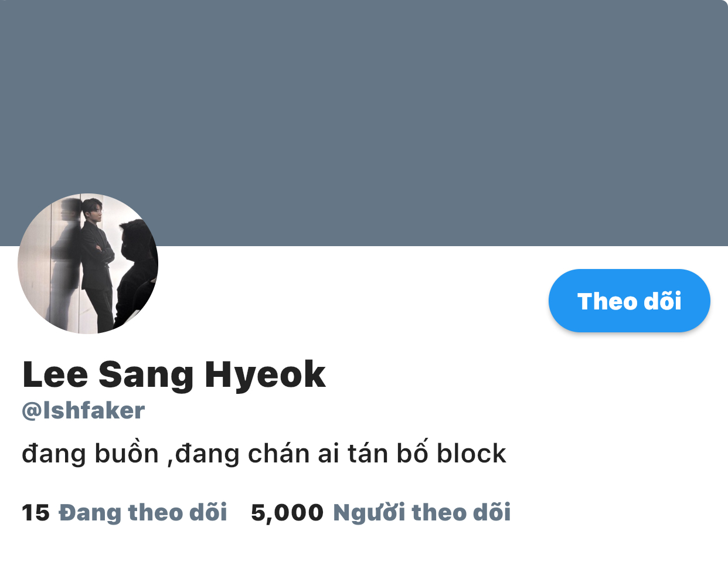Image resolution: width=728 pixels, height=565 pixels.
Task: Click the word Lee in profile name
Action: [55, 375]
